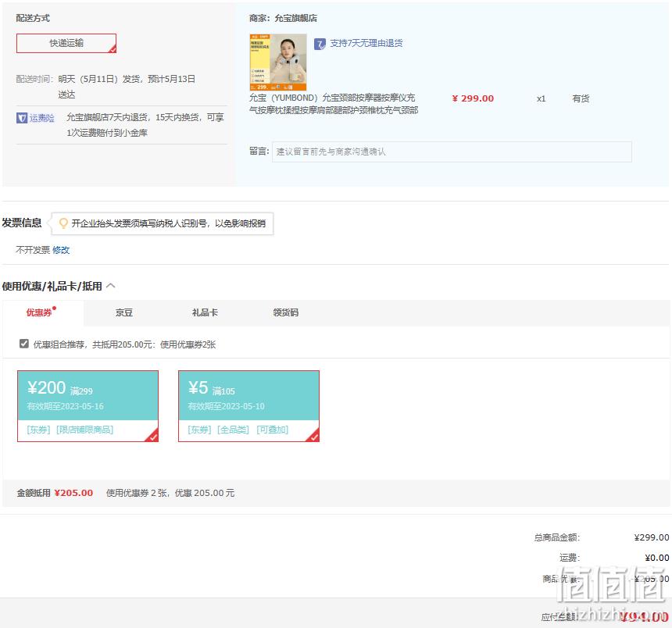Click the 运费 ¥0.00 value

coord(656,558)
